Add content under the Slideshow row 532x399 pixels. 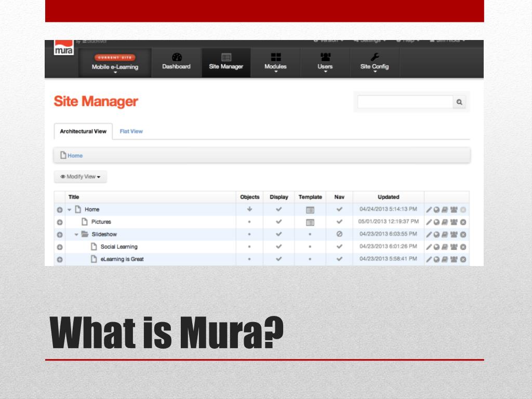coord(60,234)
